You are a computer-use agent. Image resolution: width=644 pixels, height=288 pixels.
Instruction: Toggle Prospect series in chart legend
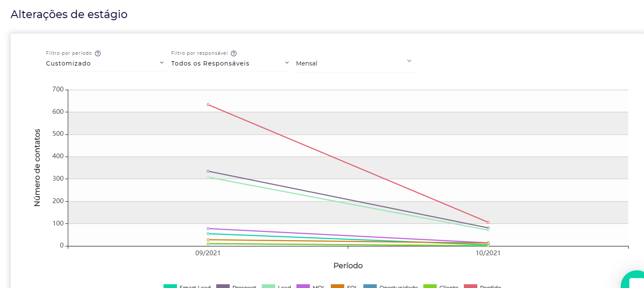[236, 286]
